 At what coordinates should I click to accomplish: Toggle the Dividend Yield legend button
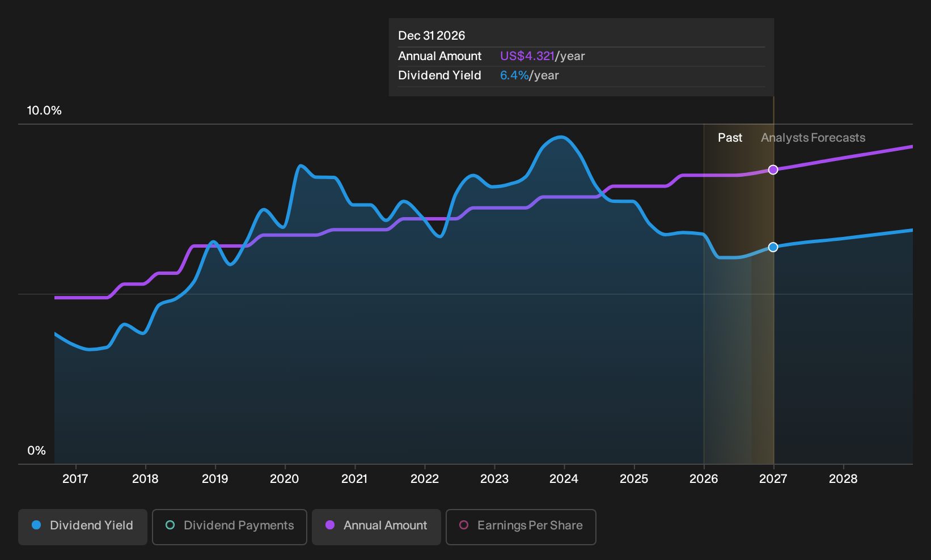83,527
